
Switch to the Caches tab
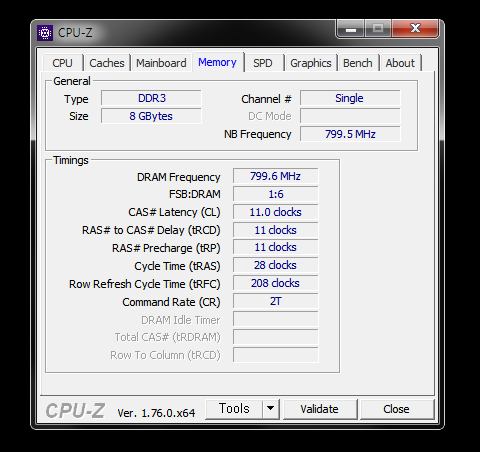point(107,63)
